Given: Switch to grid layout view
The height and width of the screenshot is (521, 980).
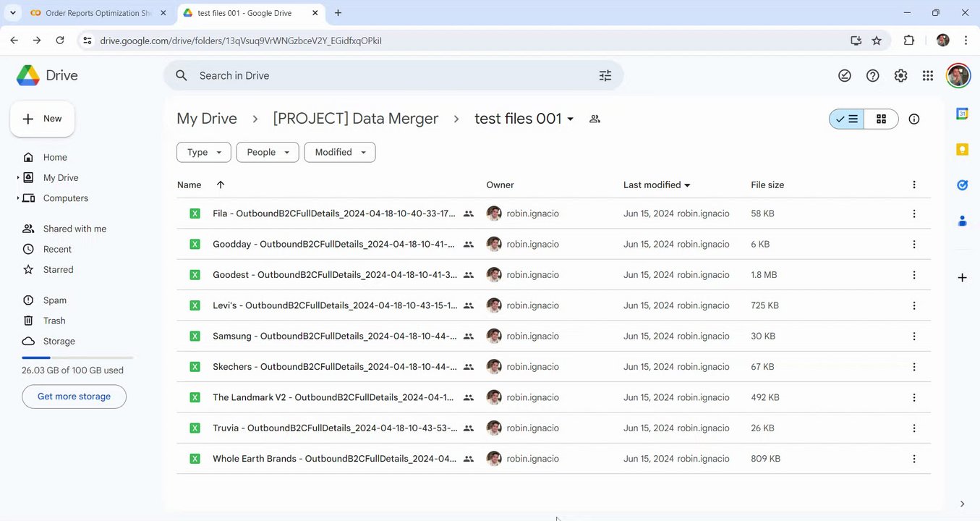Looking at the screenshot, I should coord(881,119).
